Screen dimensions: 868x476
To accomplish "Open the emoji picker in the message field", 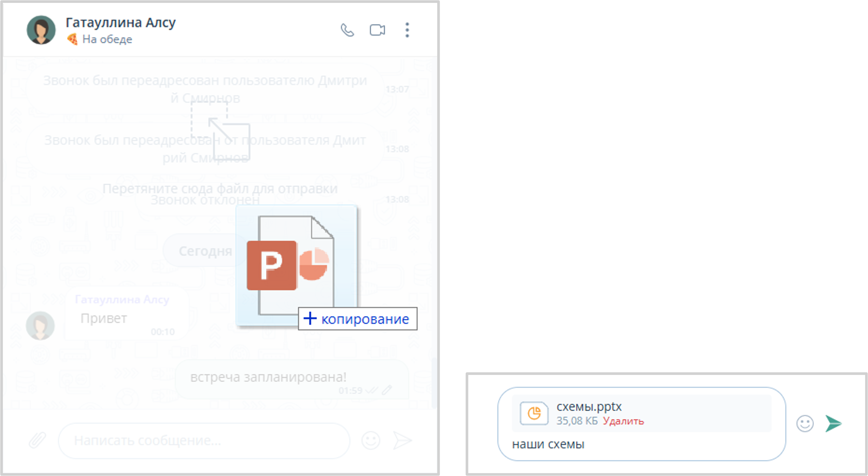I will coord(371,440).
